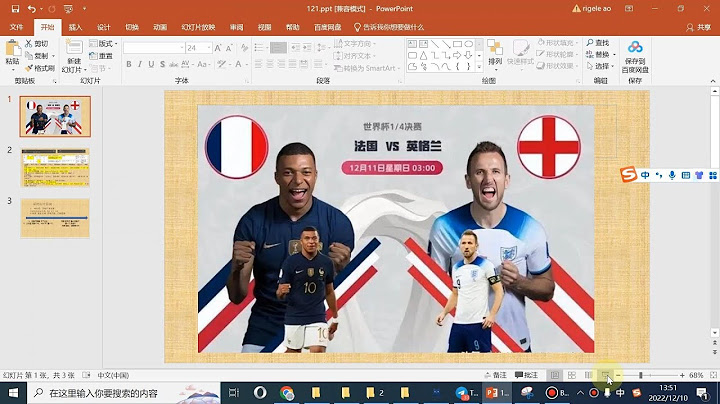Screen dimensions: 720x404
Task: Toggle strikethrough (abc) formatting
Action: [x=174, y=64]
